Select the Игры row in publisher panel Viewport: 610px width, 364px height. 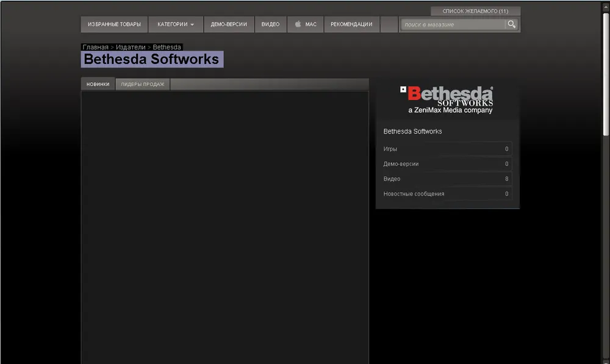pos(446,149)
